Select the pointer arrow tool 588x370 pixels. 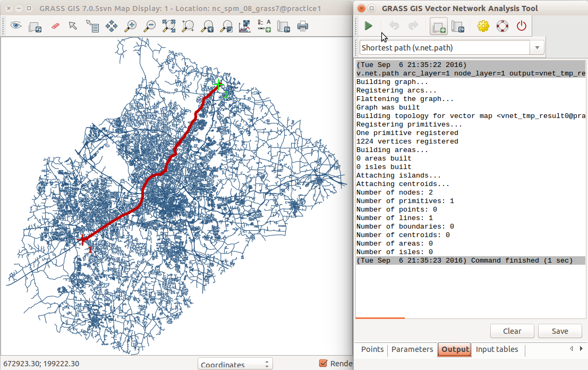click(73, 26)
